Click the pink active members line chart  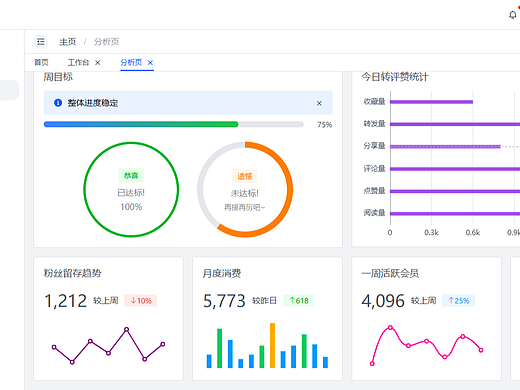426,346
